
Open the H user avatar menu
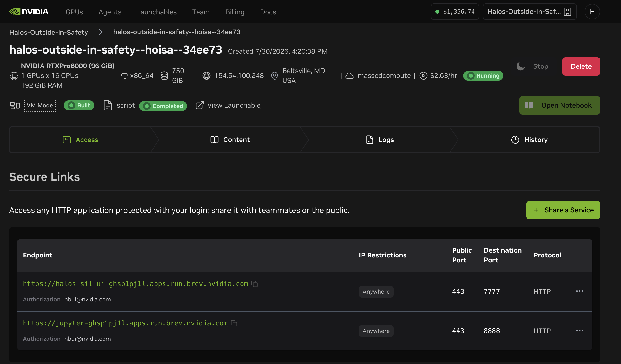coord(592,12)
